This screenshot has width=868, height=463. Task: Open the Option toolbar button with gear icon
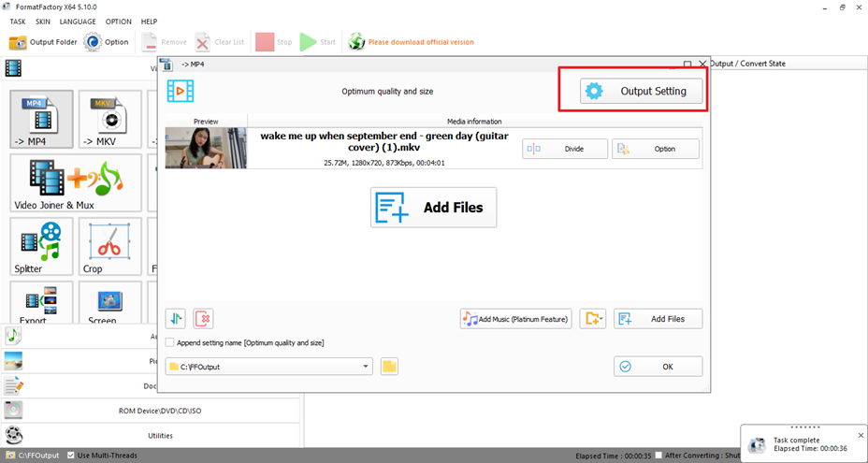point(107,42)
